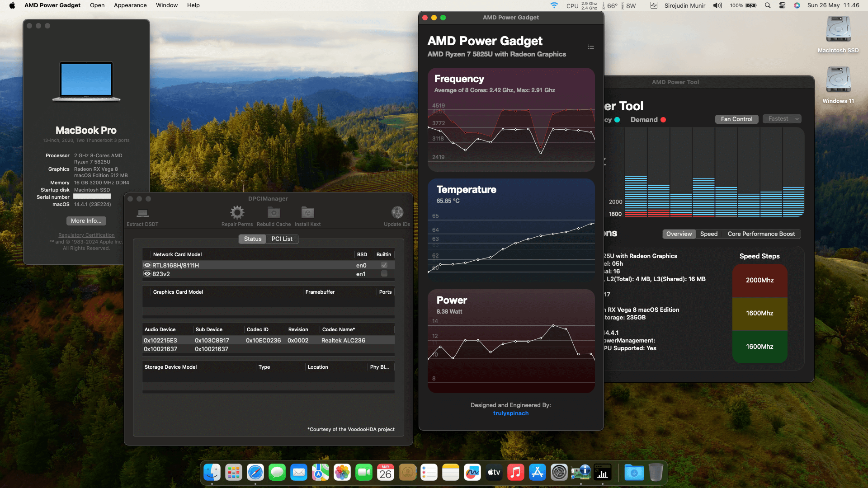Viewport: 868px width, 488px height.
Task: Open the Appearance menu
Action: pos(130,5)
